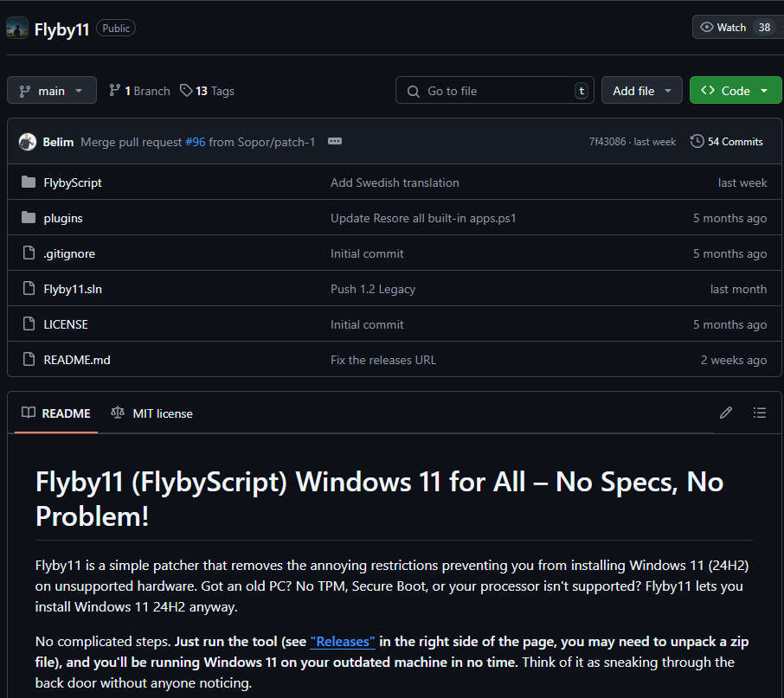784x698 pixels.
Task: Click the Public visibility badge
Action: pos(115,29)
